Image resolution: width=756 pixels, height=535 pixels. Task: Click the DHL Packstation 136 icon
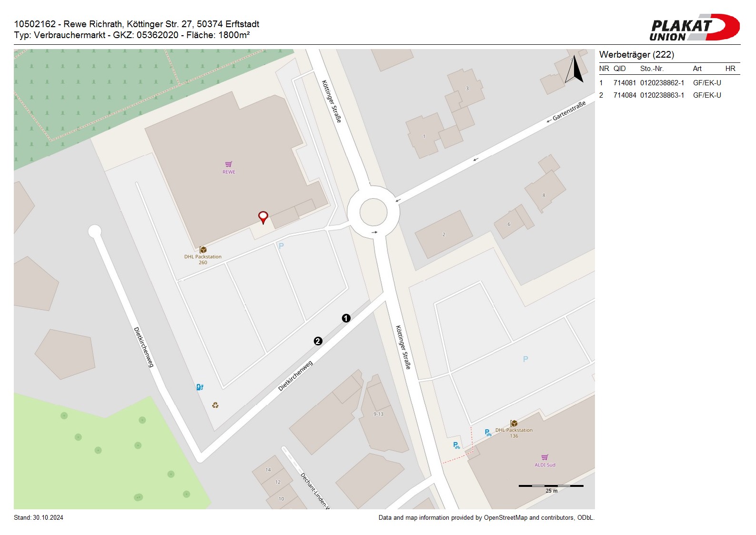[514, 424]
